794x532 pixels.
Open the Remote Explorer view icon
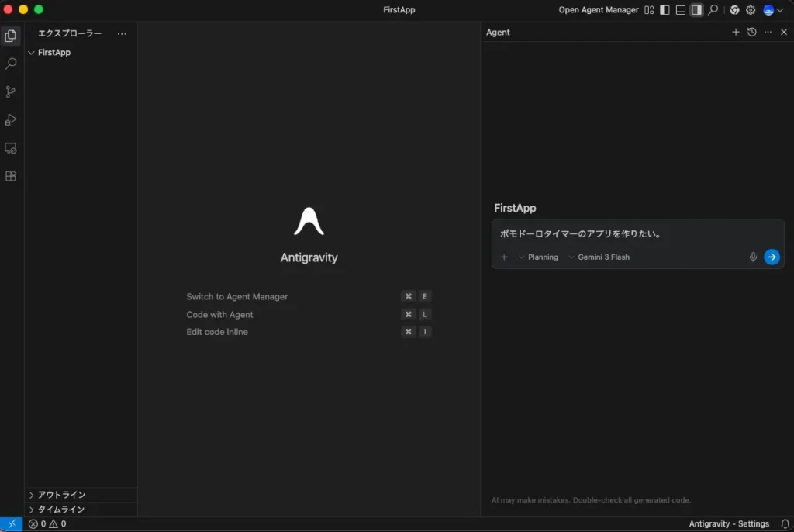(x=11, y=148)
